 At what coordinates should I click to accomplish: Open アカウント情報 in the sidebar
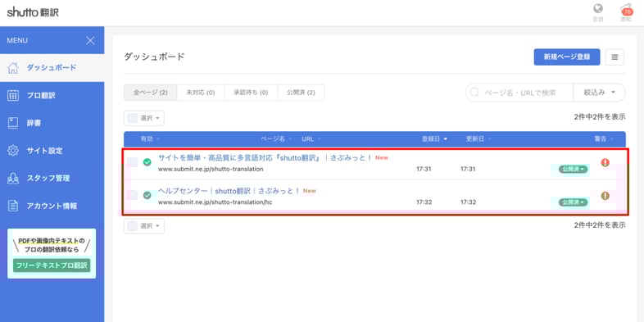[52, 206]
